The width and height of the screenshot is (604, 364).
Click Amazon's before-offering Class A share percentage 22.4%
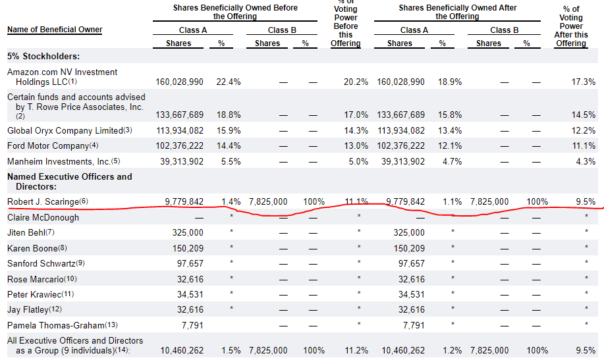tap(229, 82)
